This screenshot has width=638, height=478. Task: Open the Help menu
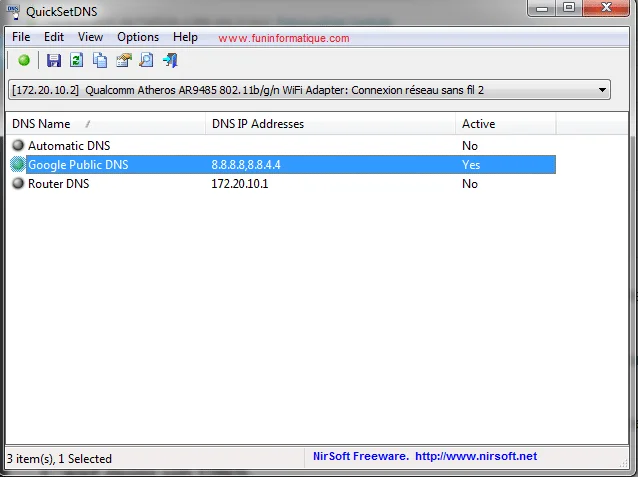click(185, 37)
